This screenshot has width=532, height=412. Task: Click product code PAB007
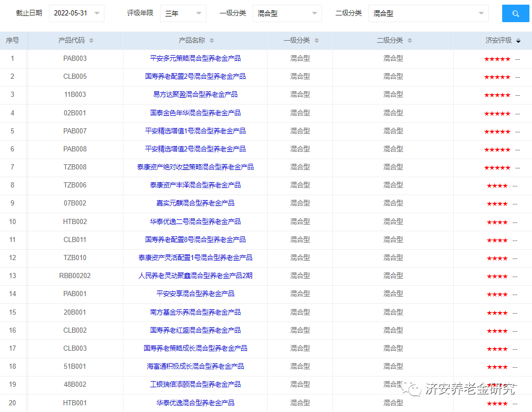[75, 131]
